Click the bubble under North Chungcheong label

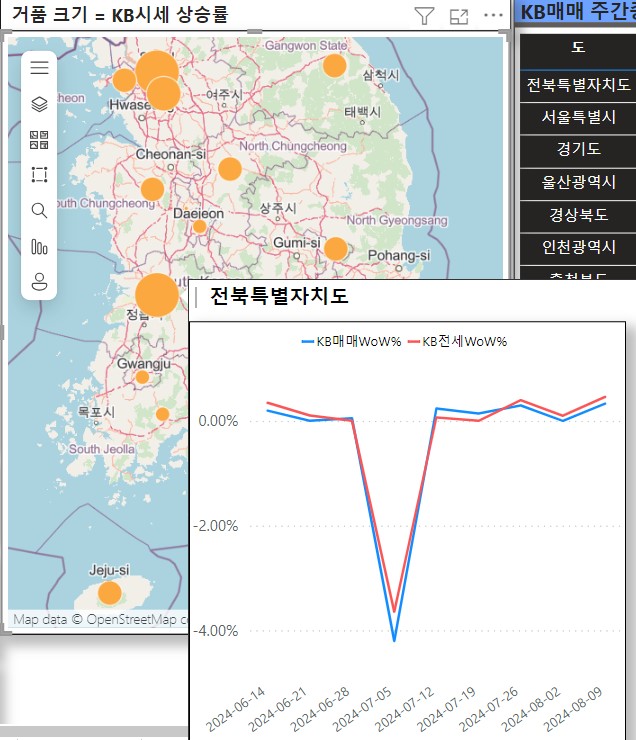[230, 169]
